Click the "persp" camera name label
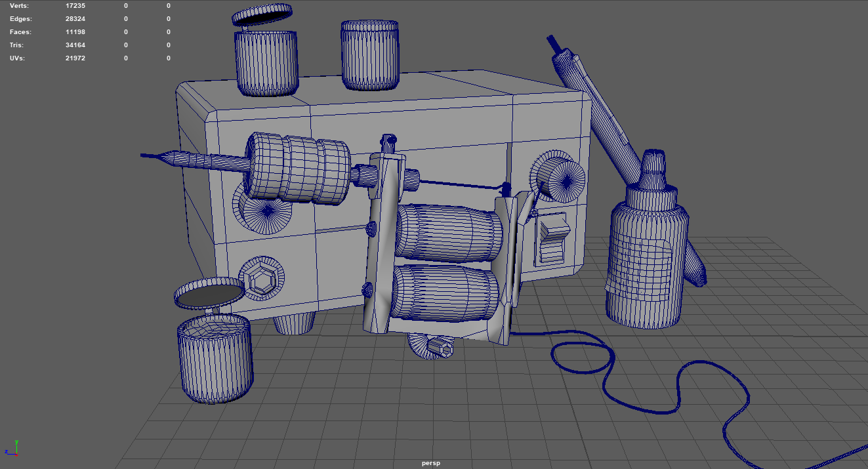The width and height of the screenshot is (868, 469). 431,463
